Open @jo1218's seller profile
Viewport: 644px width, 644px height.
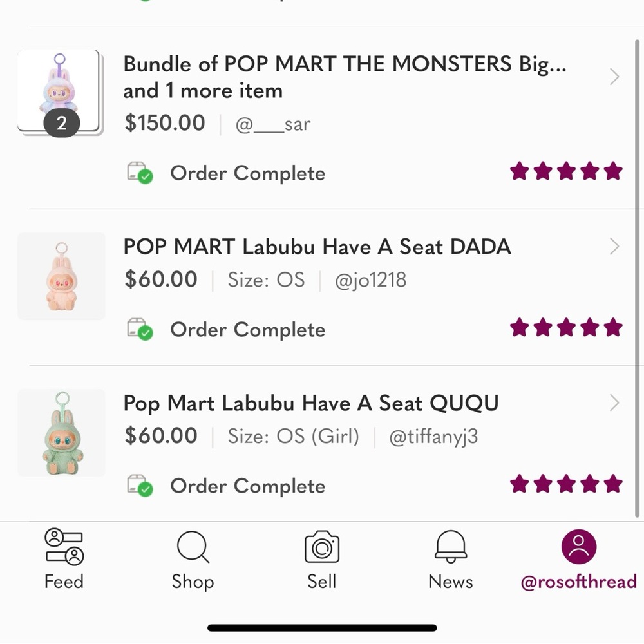click(x=370, y=279)
